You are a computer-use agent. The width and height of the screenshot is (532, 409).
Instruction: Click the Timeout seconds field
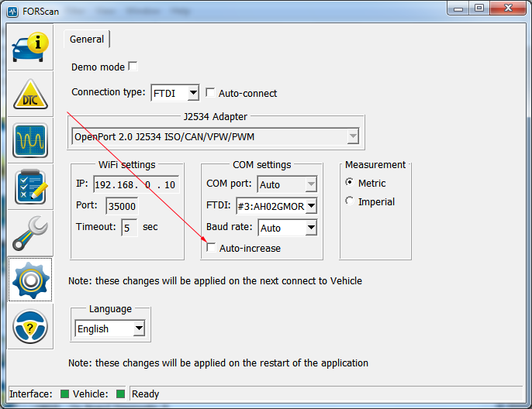(130, 228)
